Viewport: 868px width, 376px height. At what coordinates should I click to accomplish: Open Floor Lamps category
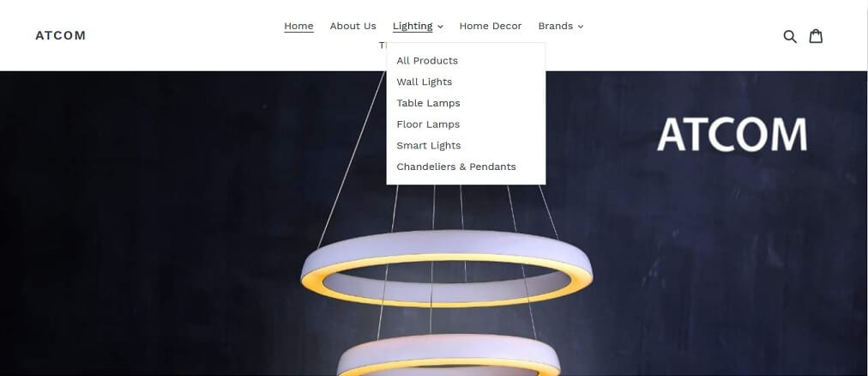point(429,124)
